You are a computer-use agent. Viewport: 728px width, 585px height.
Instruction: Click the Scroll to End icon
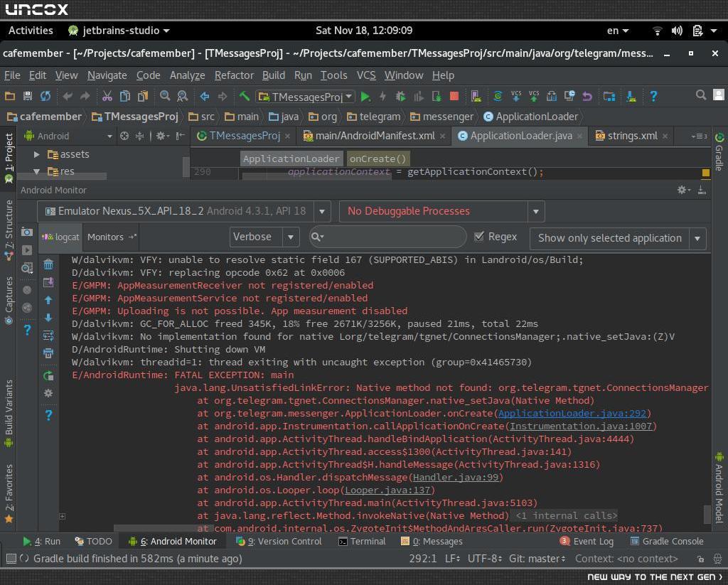click(48, 282)
